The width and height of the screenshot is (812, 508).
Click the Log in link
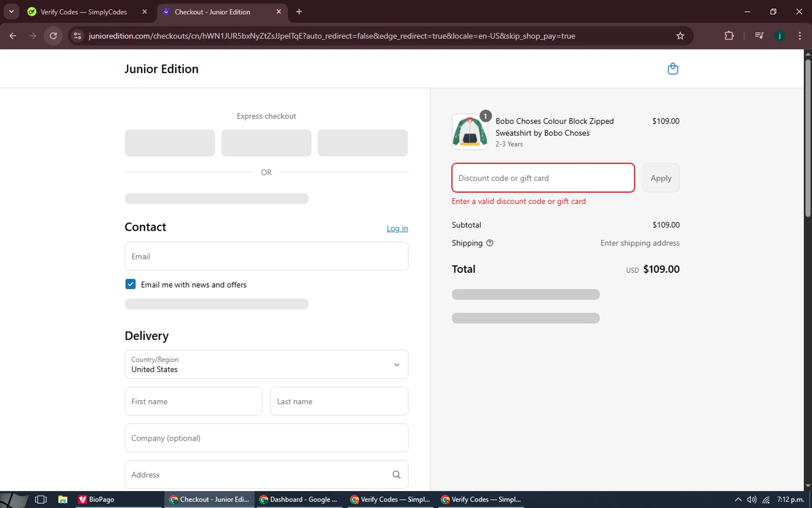click(397, 229)
